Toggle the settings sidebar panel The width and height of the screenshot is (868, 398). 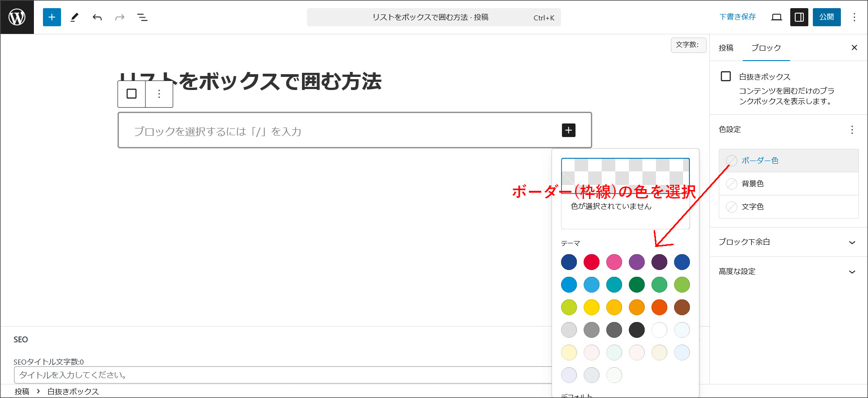click(799, 17)
